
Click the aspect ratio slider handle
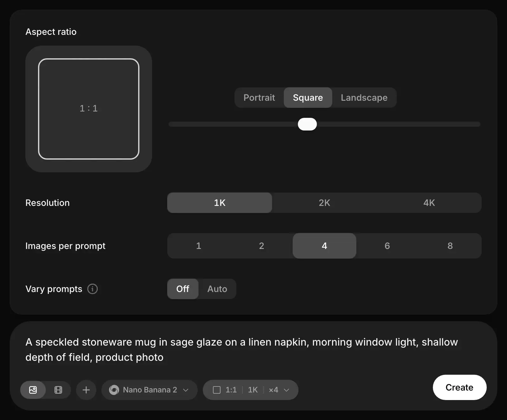pyautogui.click(x=307, y=124)
